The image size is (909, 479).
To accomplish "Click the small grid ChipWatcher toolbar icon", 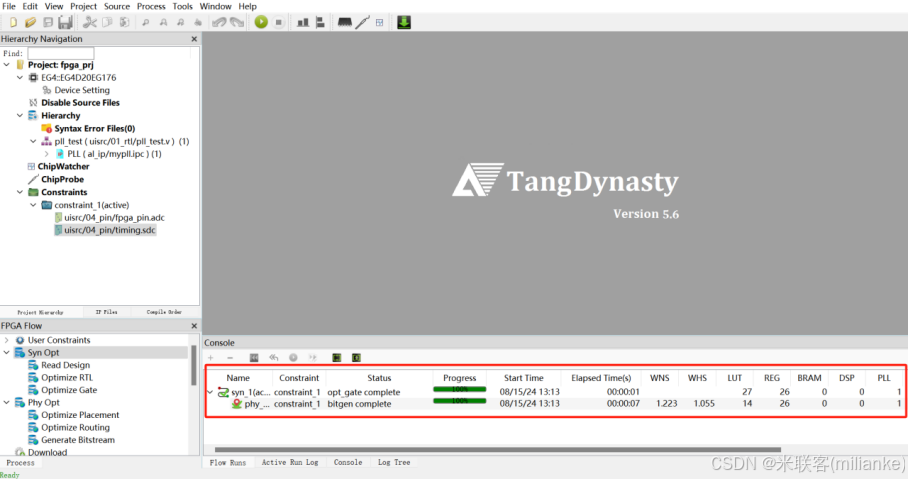I will pyautogui.click(x=379, y=23).
